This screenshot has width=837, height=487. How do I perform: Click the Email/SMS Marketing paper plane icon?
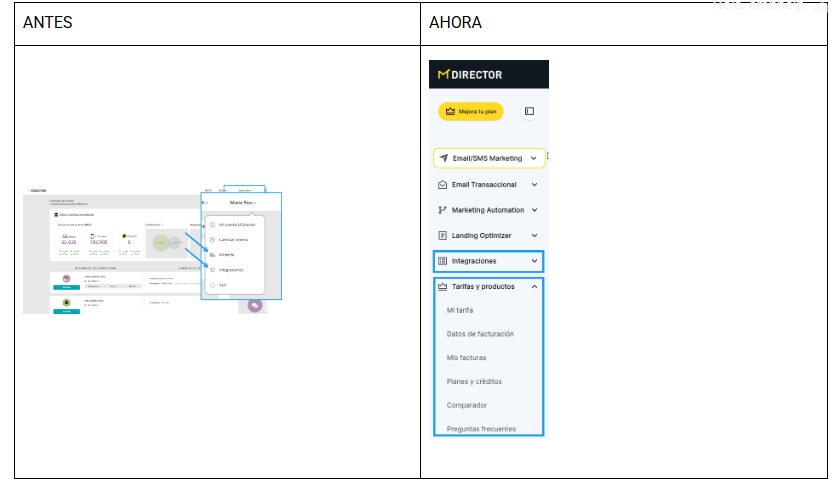pos(443,158)
